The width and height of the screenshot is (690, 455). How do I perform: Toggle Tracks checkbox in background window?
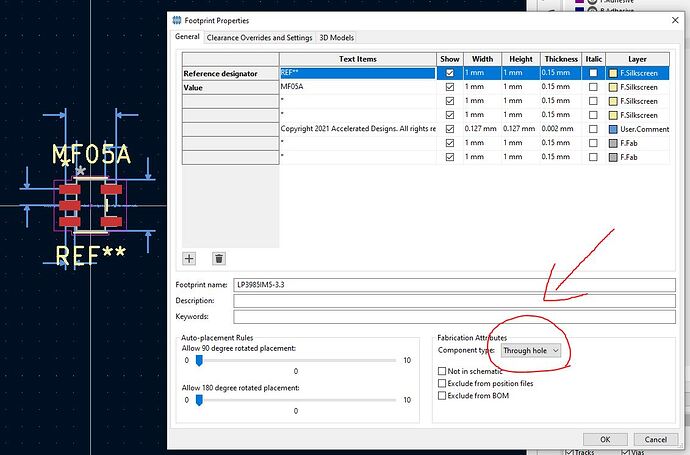tap(569, 452)
